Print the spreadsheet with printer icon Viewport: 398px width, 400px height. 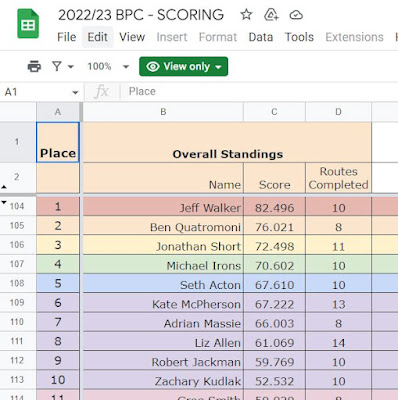tap(34, 66)
